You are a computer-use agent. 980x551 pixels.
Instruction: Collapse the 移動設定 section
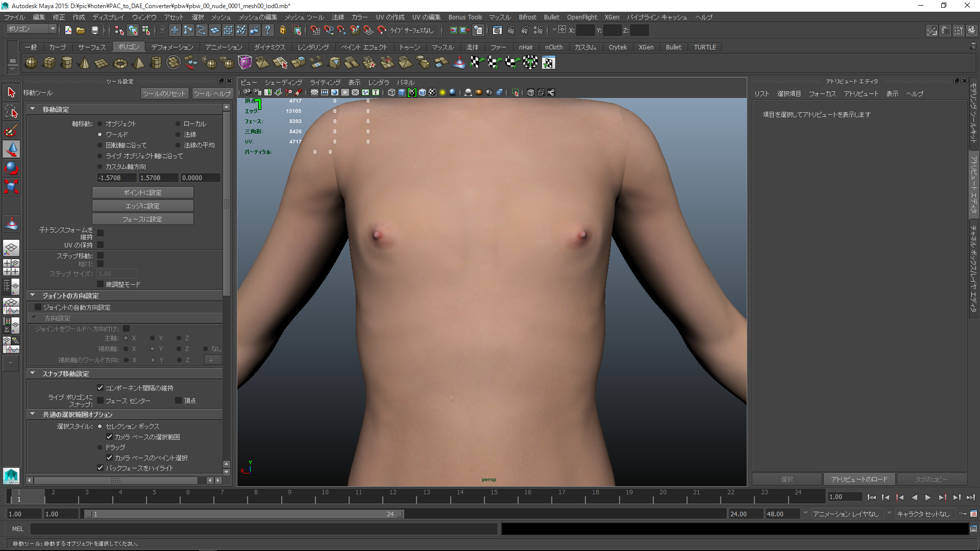point(33,109)
